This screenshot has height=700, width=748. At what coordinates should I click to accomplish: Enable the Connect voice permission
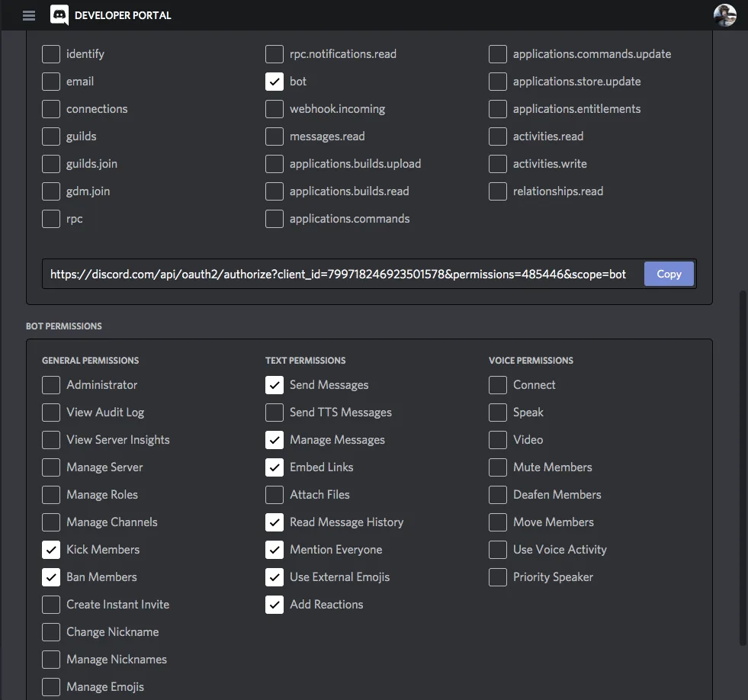tap(497, 384)
